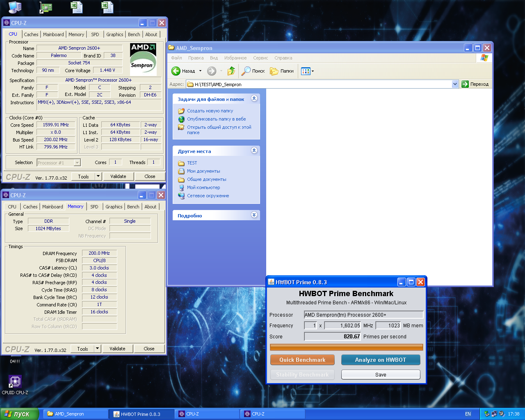Open the address bar dropdown arrow

coord(455,84)
